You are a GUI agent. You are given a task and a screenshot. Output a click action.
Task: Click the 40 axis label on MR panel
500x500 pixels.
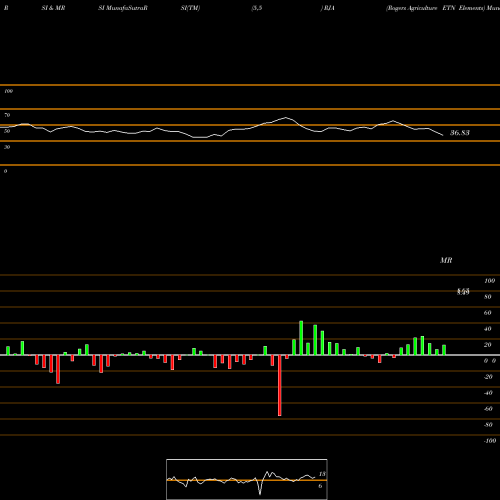(488, 329)
